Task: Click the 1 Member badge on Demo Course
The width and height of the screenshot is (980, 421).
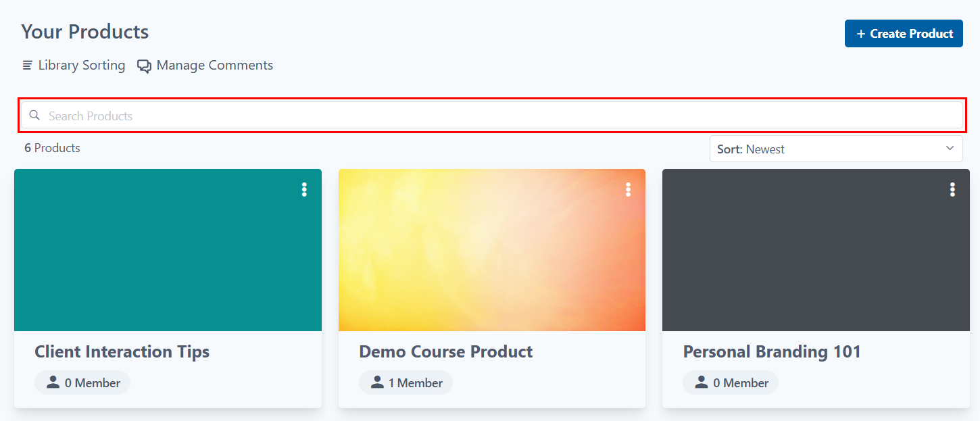Action: pyautogui.click(x=406, y=382)
